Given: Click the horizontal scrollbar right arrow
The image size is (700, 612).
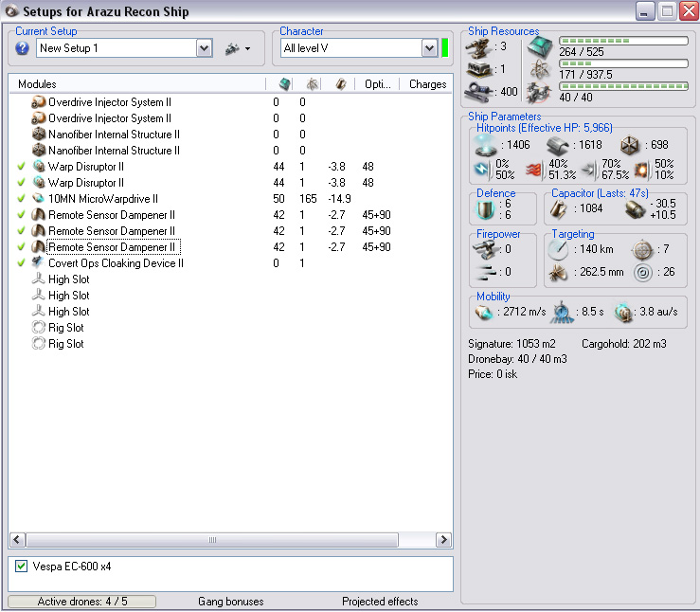Looking at the screenshot, I should [443, 539].
